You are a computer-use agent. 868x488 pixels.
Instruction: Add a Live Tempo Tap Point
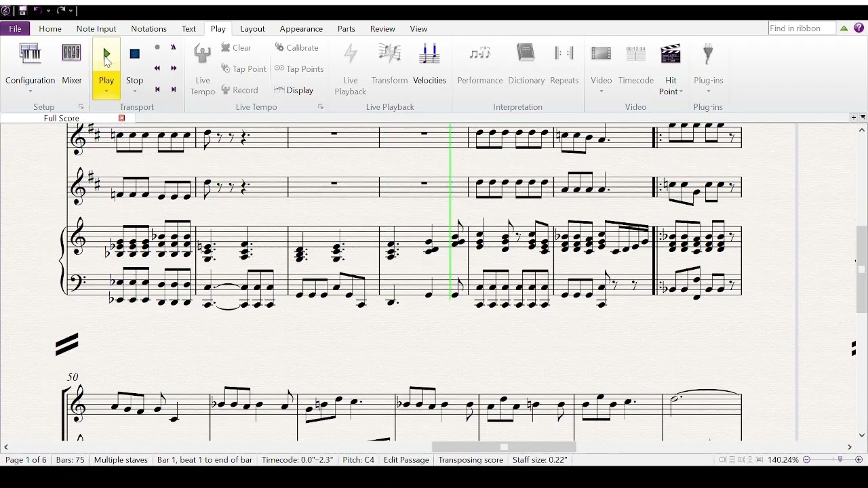pyautogui.click(x=243, y=68)
